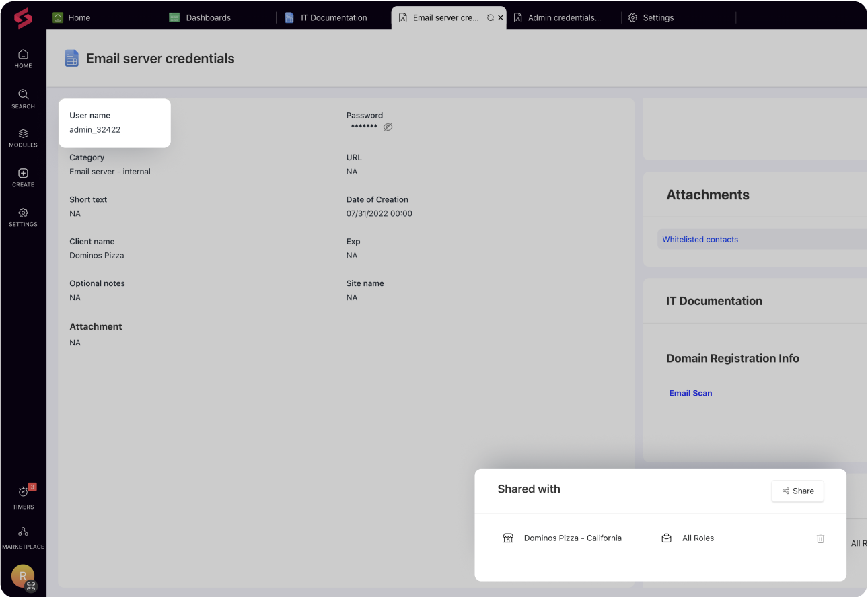Open the Email Scan link
The height and width of the screenshot is (597, 868).
690,393
